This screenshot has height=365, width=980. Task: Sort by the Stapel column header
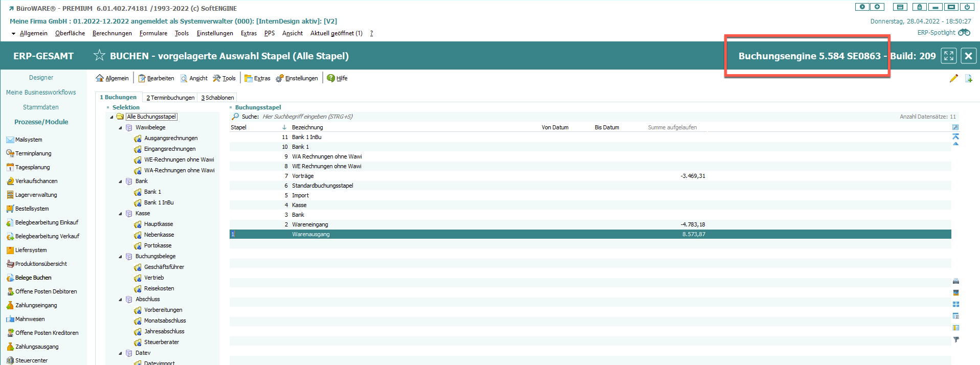click(238, 127)
